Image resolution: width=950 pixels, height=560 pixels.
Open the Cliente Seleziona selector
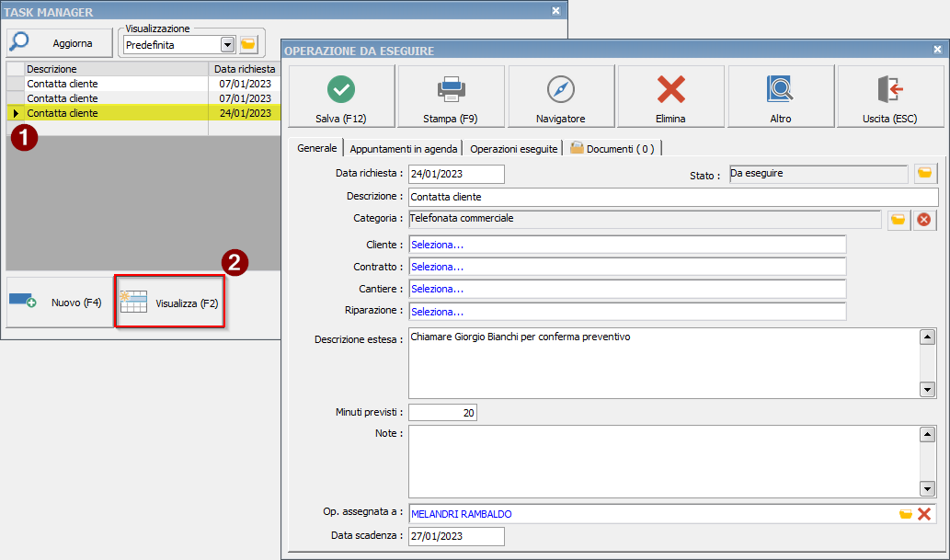click(x=626, y=245)
